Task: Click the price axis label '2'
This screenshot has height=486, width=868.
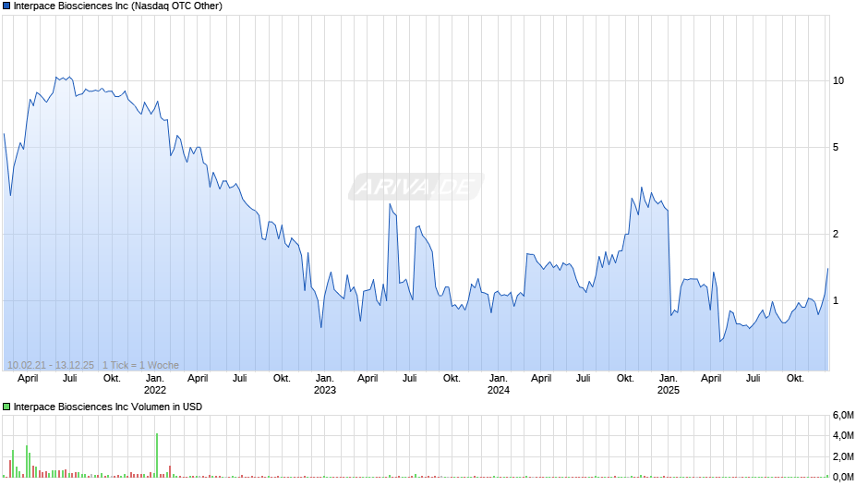Action: click(x=836, y=234)
